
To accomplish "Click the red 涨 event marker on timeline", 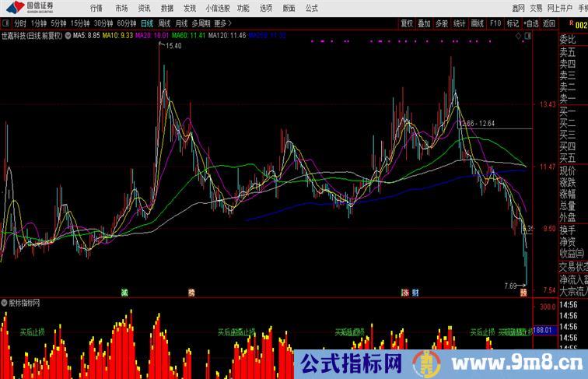I will tap(404, 293).
